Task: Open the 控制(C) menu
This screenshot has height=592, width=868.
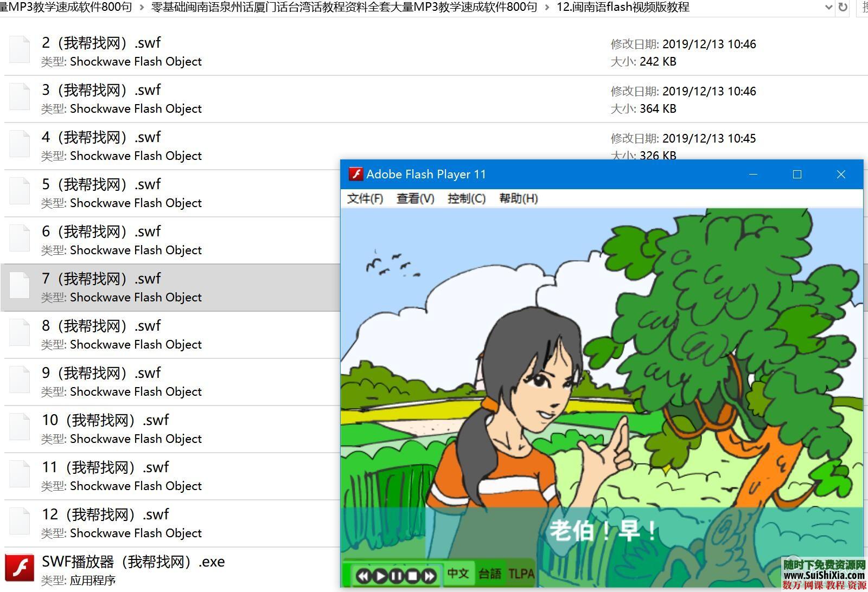Action: point(466,198)
